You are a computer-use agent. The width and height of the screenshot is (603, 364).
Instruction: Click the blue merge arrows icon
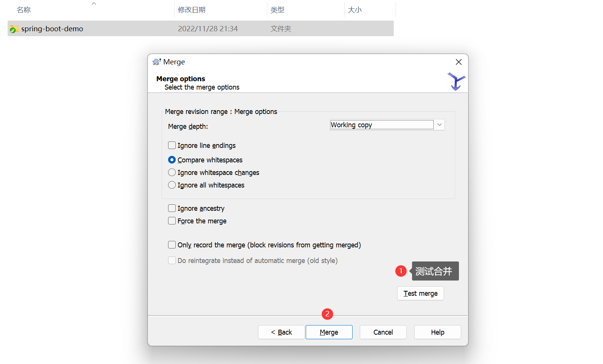click(456, 81)
